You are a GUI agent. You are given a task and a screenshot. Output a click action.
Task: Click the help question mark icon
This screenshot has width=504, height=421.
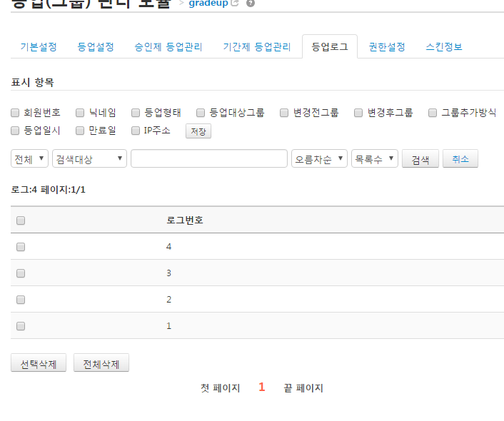(x=250, y=4)
